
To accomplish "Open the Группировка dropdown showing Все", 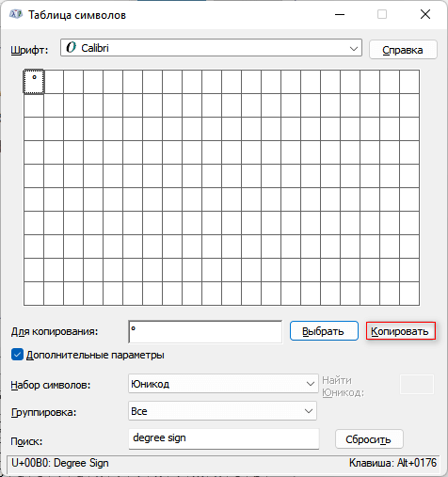I will (x=222, y=411).
